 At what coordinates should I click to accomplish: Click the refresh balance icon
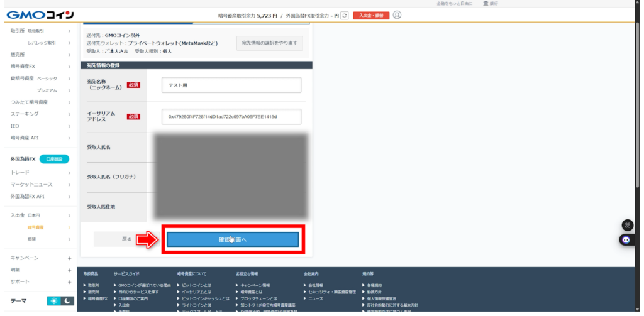tap(344, 15)
